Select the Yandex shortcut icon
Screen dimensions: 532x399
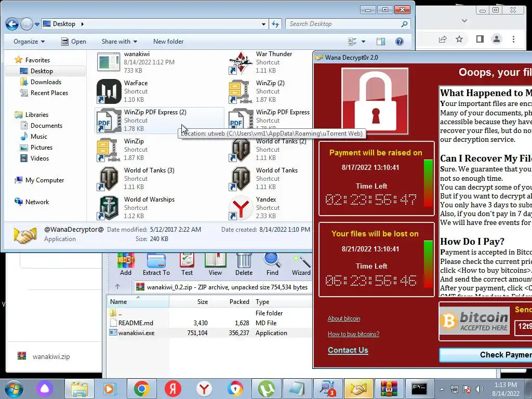tap(241, 208)
